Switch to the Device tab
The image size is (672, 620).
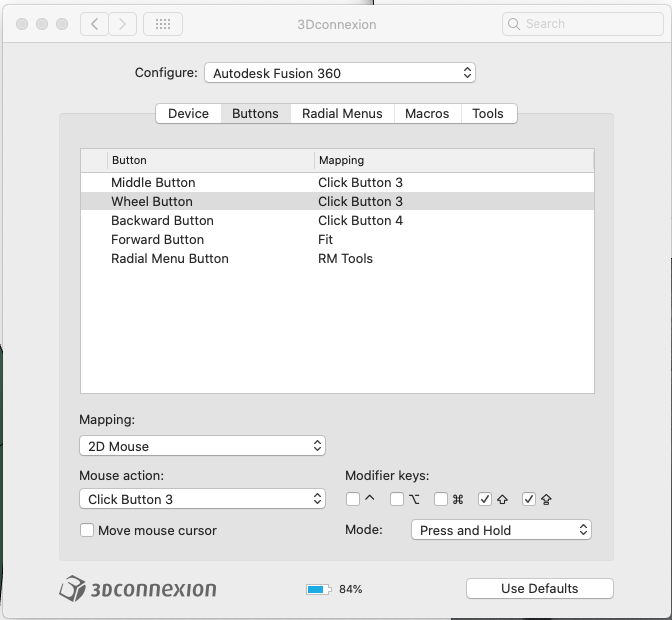pyautogui.click(x=189, y=114)
